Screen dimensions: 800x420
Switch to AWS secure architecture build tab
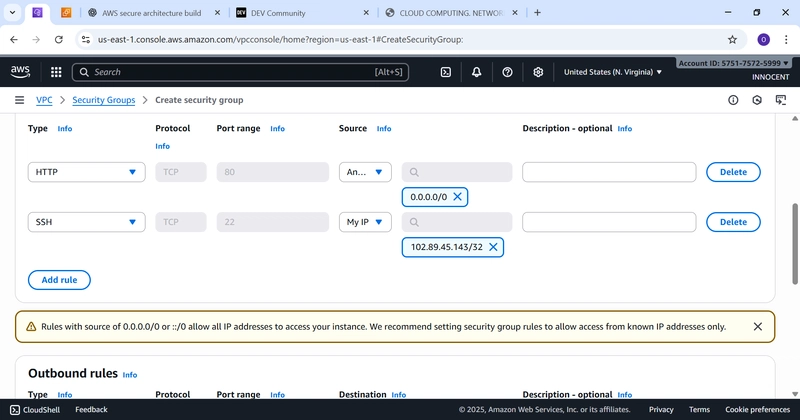(x=152, y=13)
